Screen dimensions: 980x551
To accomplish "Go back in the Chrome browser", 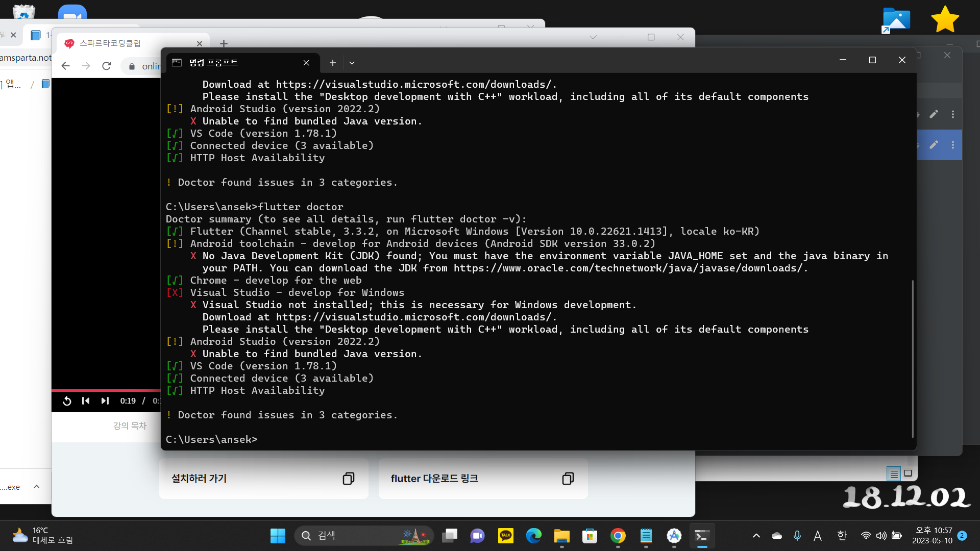I will click(65, 66).
